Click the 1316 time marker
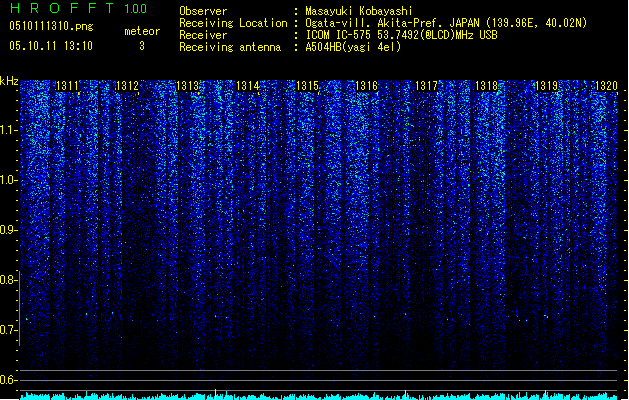 tap(367, 86)
